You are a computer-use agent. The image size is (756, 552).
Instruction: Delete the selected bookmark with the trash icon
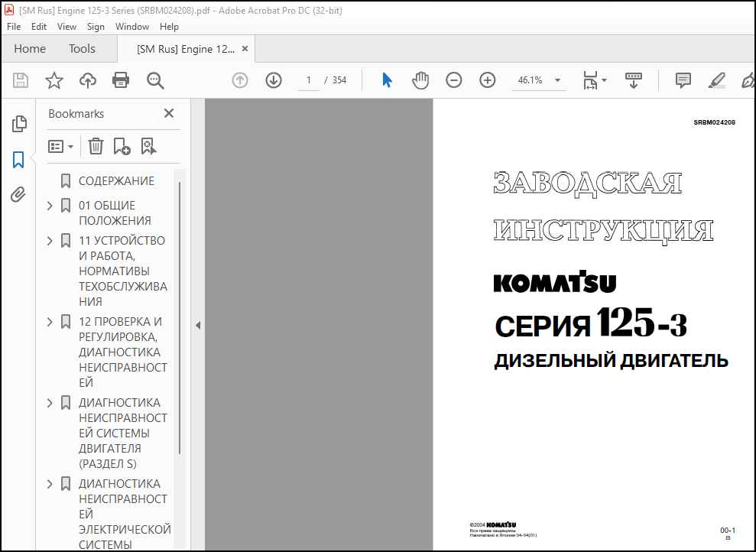coord(96,146)
